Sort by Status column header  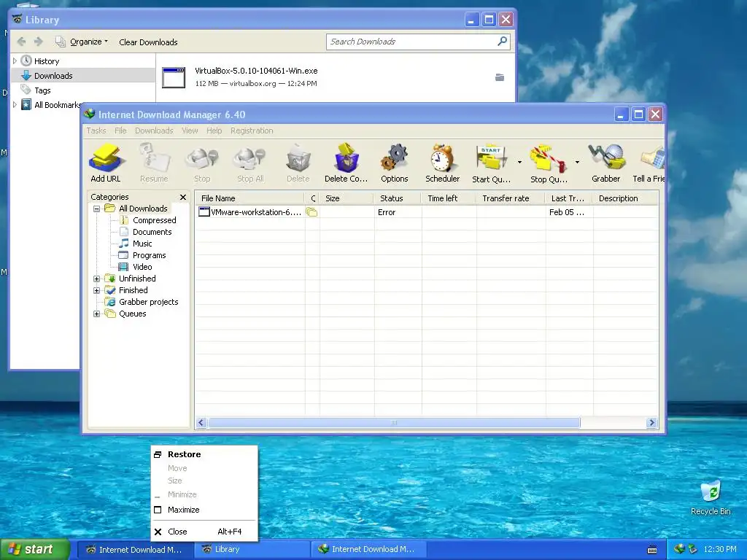click(x=397, y=198)
